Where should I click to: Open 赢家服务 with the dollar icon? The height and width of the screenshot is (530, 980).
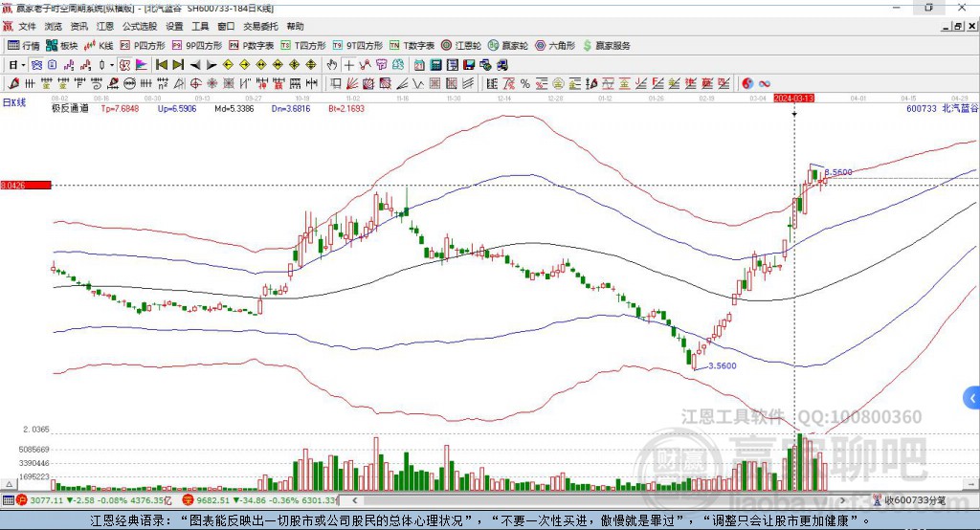click(x=606, y=46)
